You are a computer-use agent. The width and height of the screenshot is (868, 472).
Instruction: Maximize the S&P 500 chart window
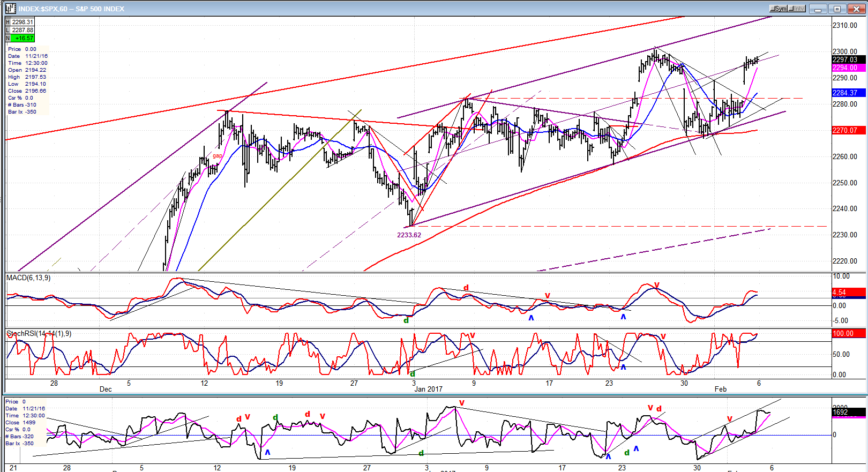837,9
